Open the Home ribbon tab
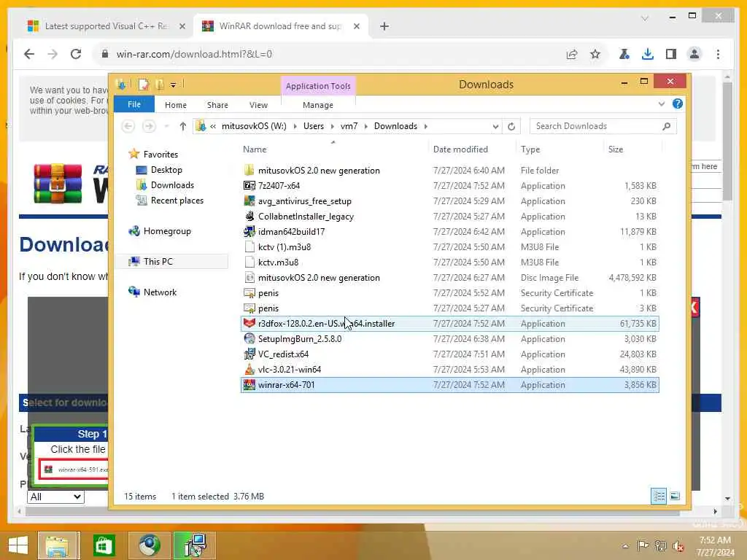Viewport: 747px width, 560px height. [176, 105]
